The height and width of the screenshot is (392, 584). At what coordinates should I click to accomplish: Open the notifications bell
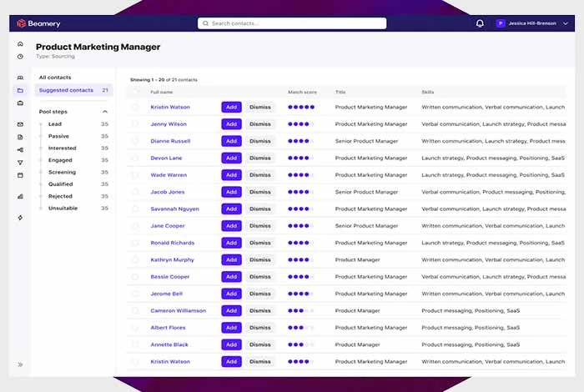[480, 23]
